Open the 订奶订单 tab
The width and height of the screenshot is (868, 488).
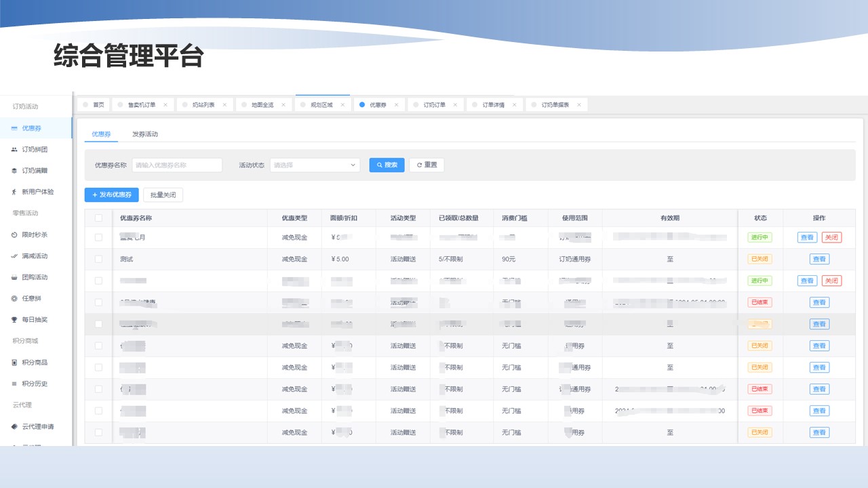click(435, 105)
